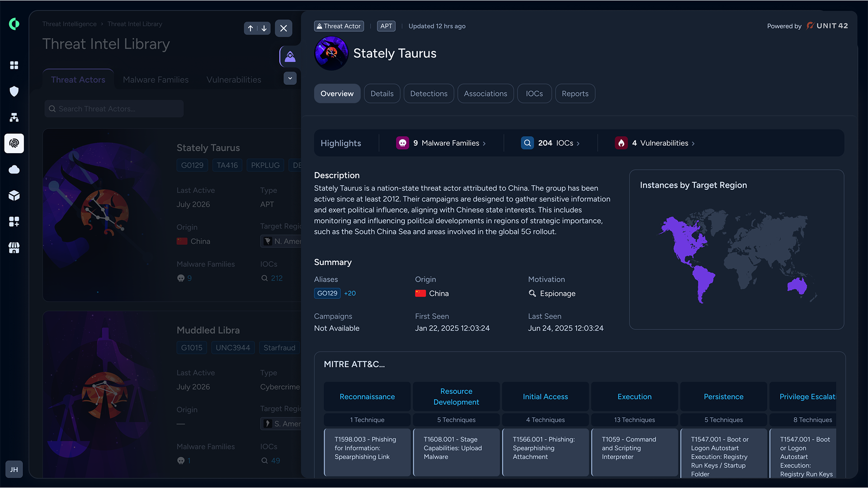The image size is (868, 488).
Task: Go to previous item with up arrow
Action: point(250,28)
